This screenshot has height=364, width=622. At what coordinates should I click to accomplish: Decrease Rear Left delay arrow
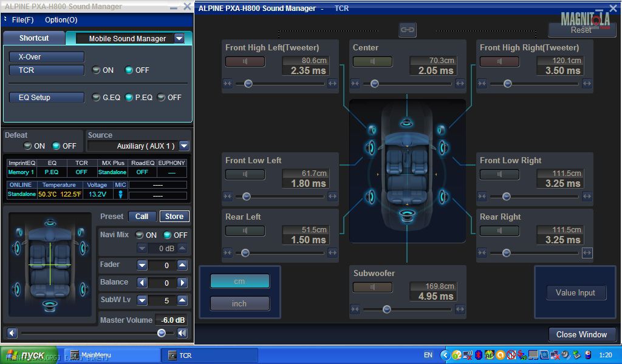point(228,253)
